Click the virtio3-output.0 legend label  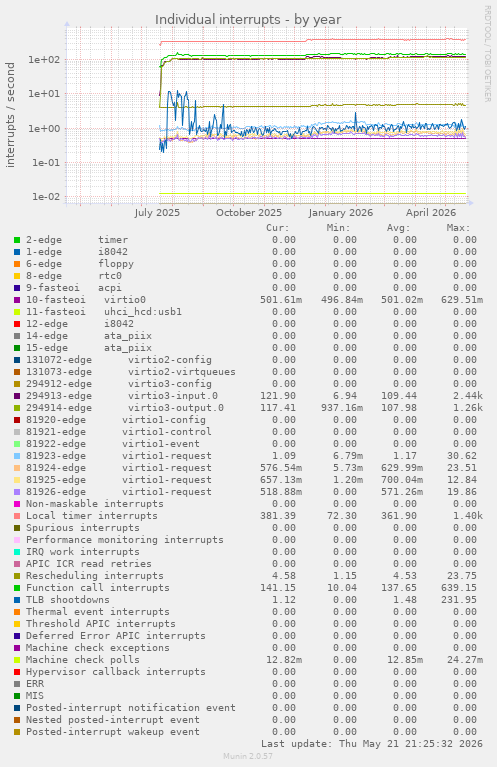click(x=176, y=408)
